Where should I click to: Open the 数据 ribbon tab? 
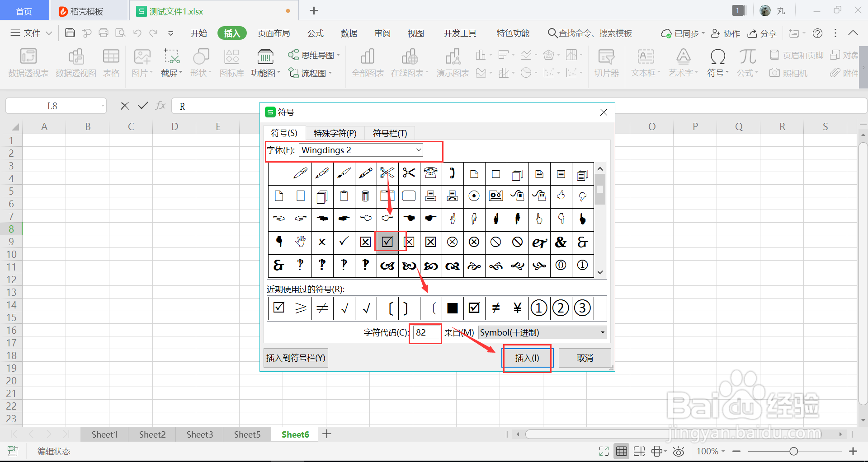pos(349,33)
